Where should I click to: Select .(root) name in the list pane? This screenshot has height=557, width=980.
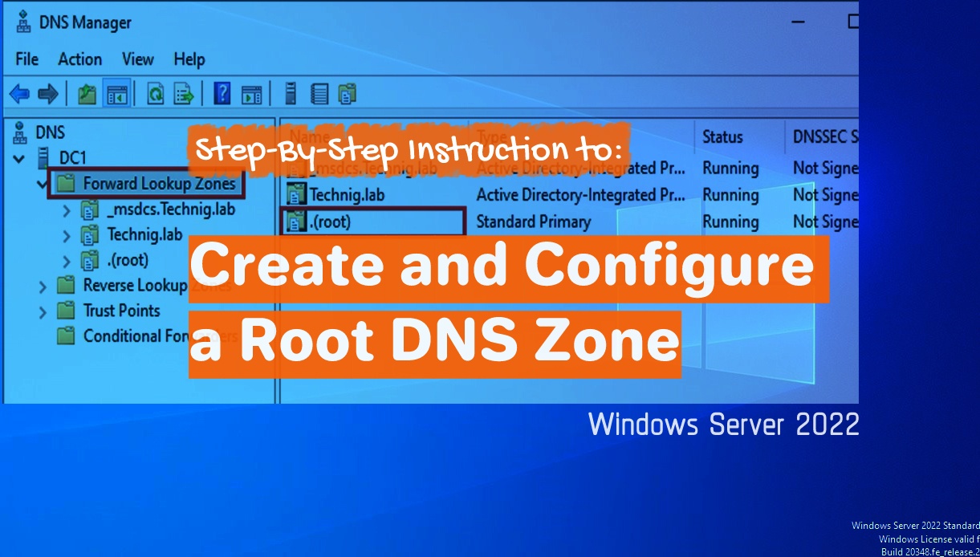[331, 222]
